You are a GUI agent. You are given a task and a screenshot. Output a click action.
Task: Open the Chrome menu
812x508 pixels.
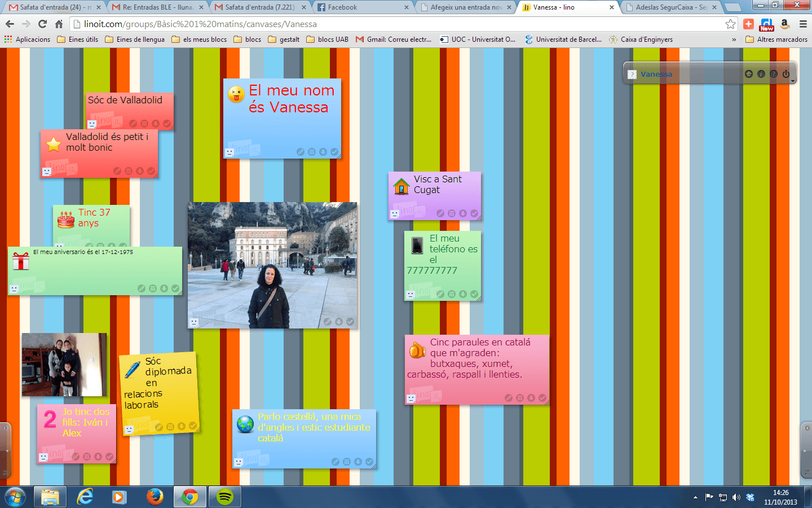click(x=803, y=24)
